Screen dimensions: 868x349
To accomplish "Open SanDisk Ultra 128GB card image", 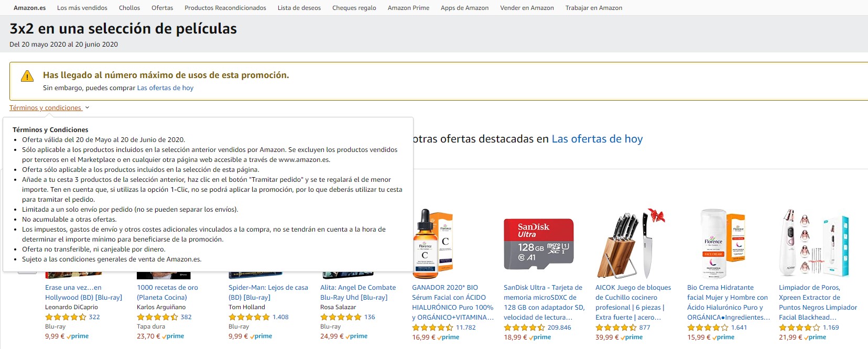I will coord(539,244).
